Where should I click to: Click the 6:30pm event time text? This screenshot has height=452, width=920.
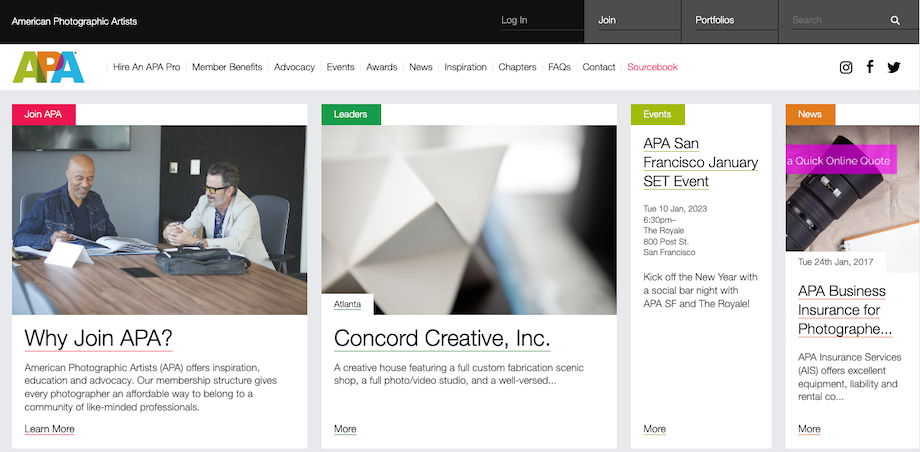[660, 220]
